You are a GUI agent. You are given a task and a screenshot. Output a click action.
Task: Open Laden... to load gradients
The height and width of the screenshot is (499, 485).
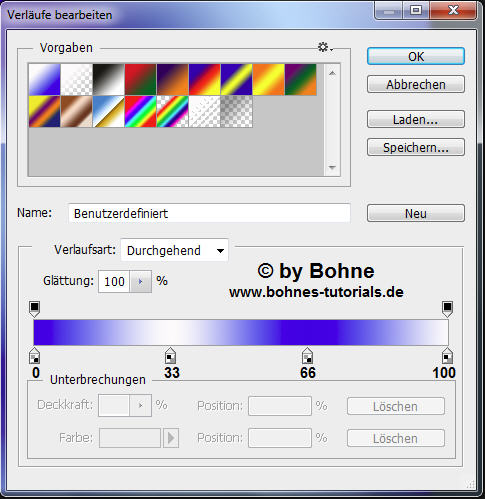pyautogui.click(x=416, y=119)
